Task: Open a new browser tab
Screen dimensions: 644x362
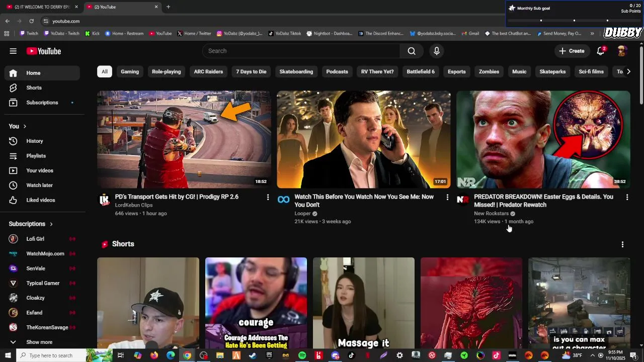Action: click(168, 7)
